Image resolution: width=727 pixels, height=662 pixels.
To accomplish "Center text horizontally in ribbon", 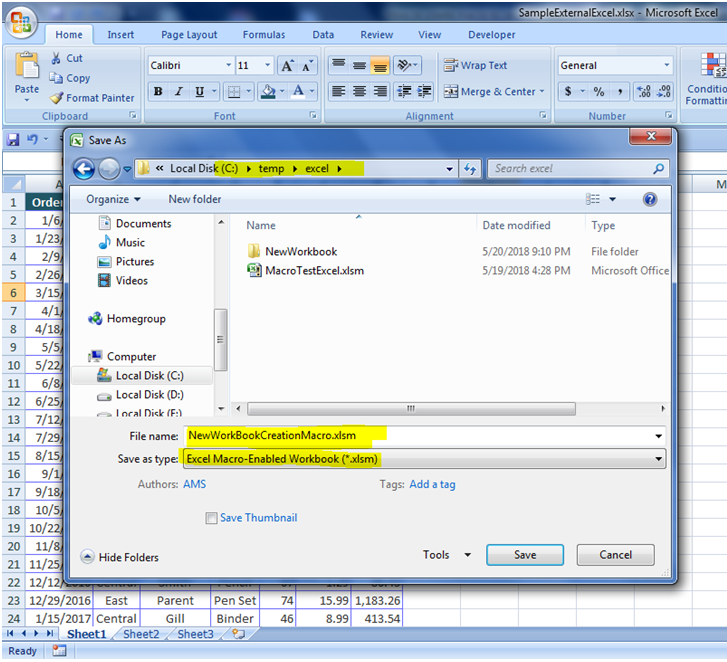I will pyautogui.click(x=359, y=91).
